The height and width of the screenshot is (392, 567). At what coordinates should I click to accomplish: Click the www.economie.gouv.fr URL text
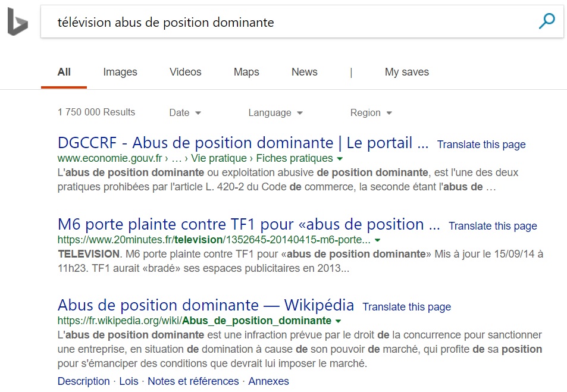[110, 158]
